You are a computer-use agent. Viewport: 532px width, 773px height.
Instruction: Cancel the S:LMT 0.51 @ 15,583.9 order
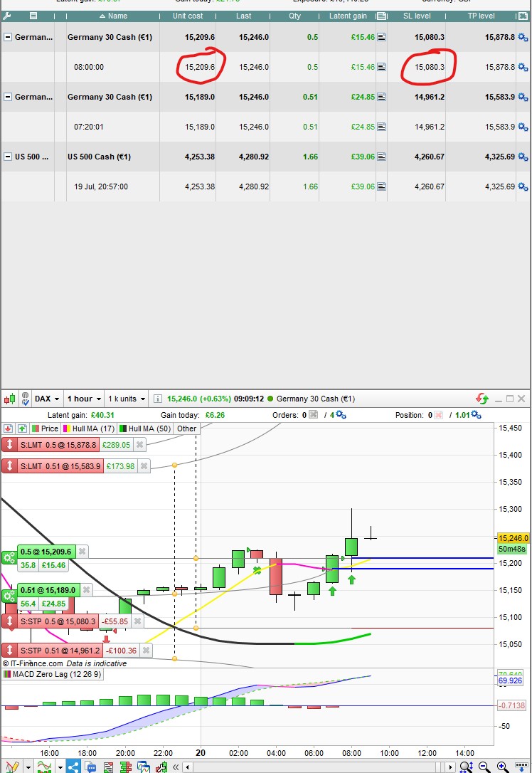click(144, 466)
